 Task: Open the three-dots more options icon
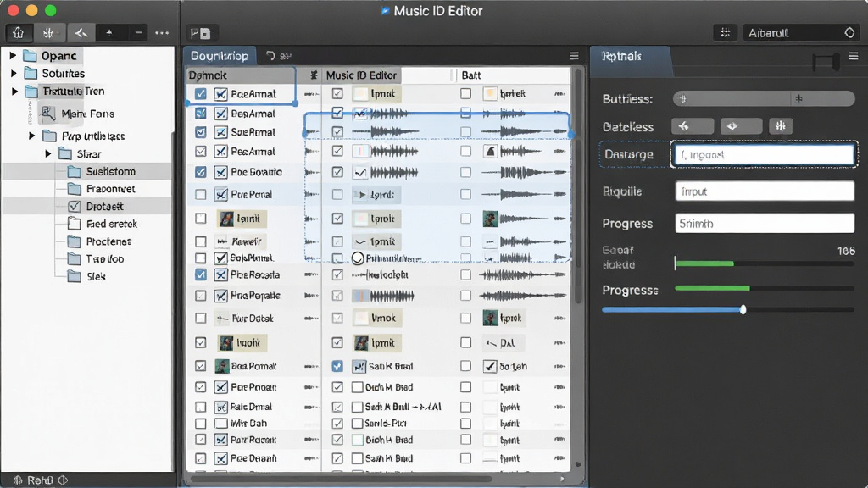coord(162,33)
